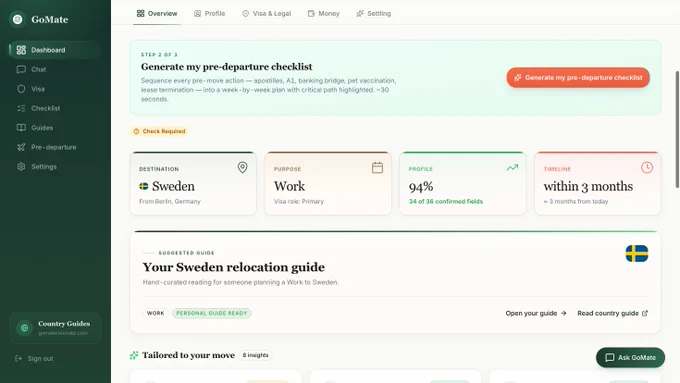Click the 8 insights badge
The height and width of the screenshot is (383, 680).
coord(255,355)
